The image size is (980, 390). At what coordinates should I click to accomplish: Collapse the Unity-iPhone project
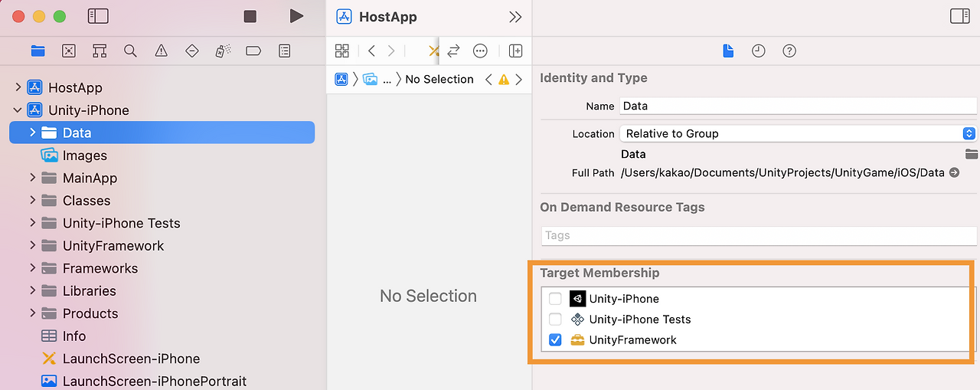[x=18, y=110]
